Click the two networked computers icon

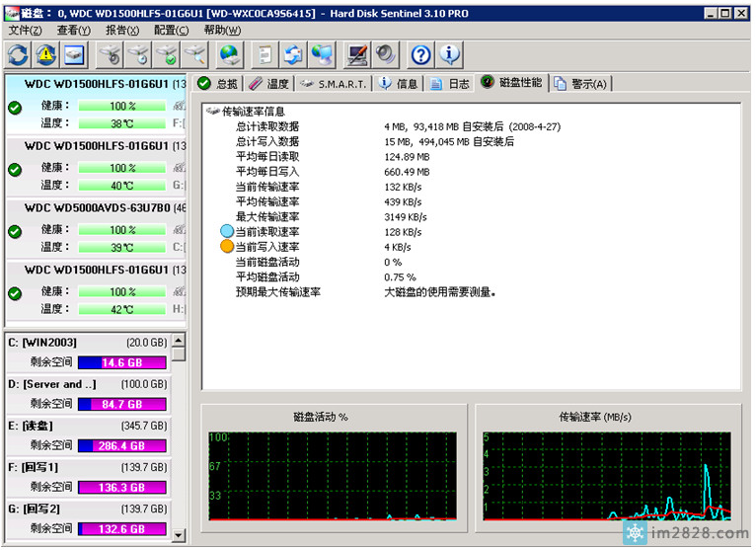pyautogui.click(x=322, y=54)
